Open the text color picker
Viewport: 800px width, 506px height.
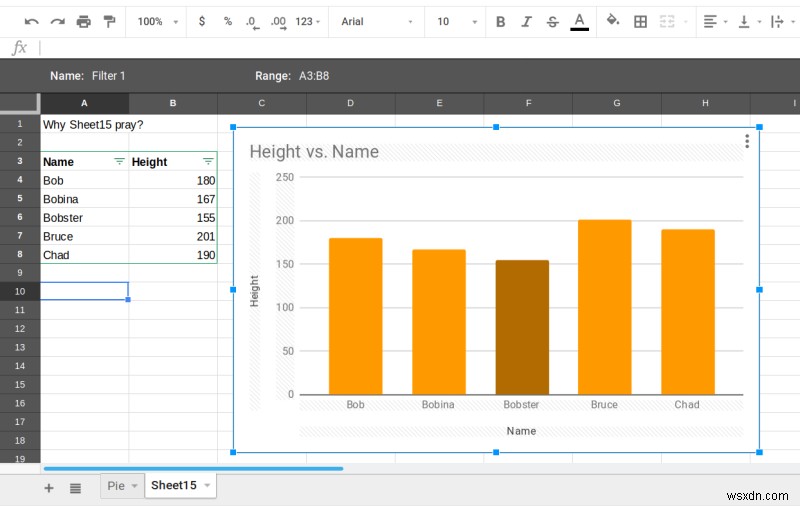coord(579,21)
